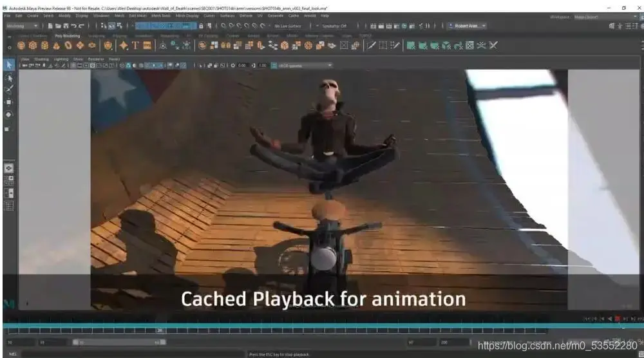The height and width of the screenshot is (358, 644).
Task: Open the Modeling menu set dropdown
Action: click(x=22, y=26)
